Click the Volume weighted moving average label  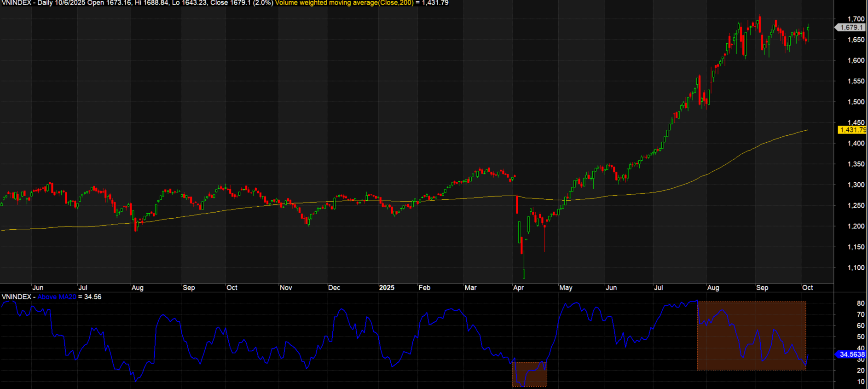click(344, 3)
